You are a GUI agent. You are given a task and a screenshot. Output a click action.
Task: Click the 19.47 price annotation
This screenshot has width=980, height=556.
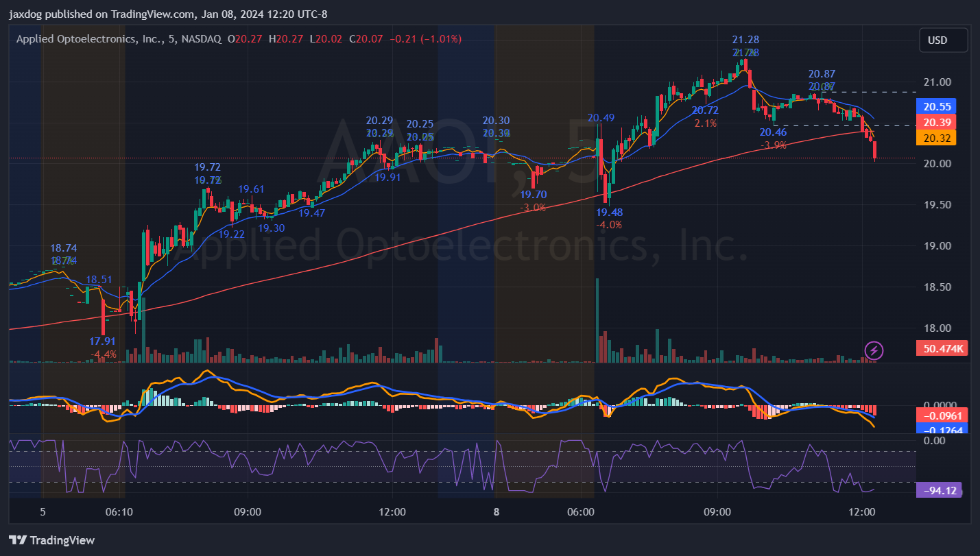pyautogui.click(x=312, y=213)
